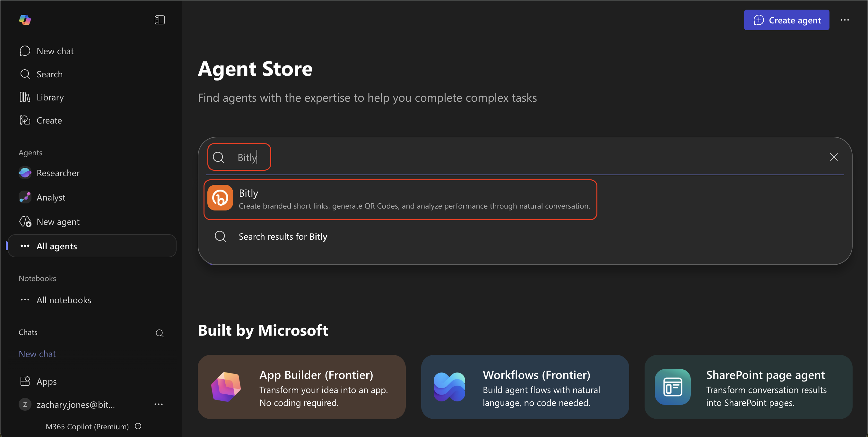Click the Chats search icon

point(160,333)
